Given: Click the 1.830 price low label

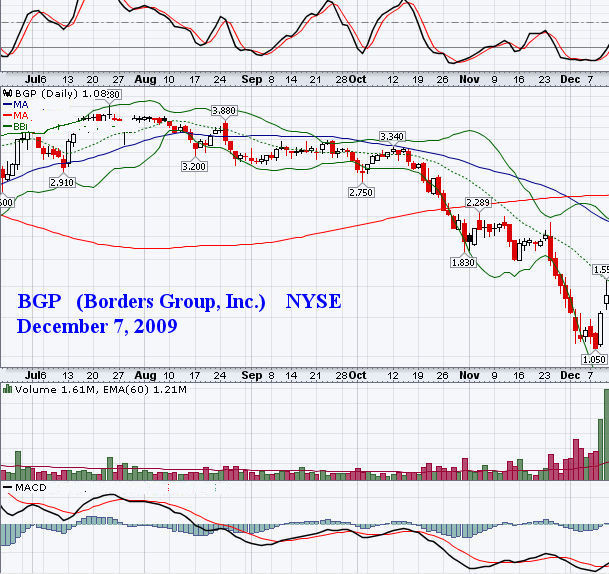Looking at the screenshot, I should coord(463,263).
